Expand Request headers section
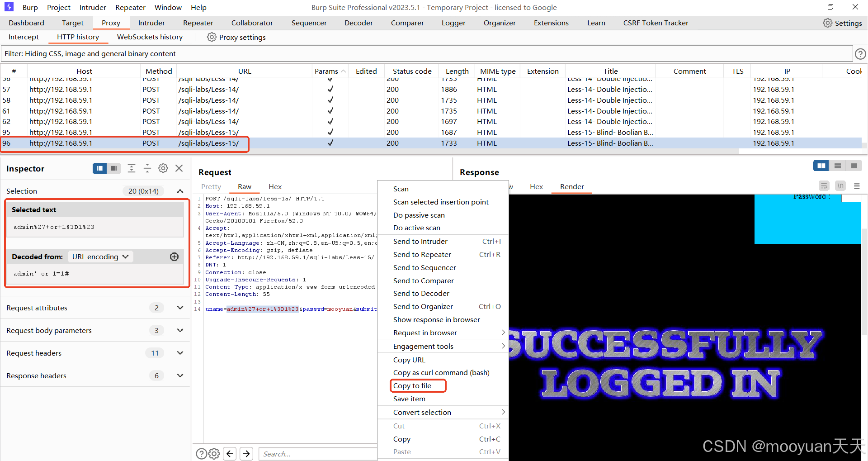The width and height of the screenshot is (868, 461). click(x=180, y=353)
